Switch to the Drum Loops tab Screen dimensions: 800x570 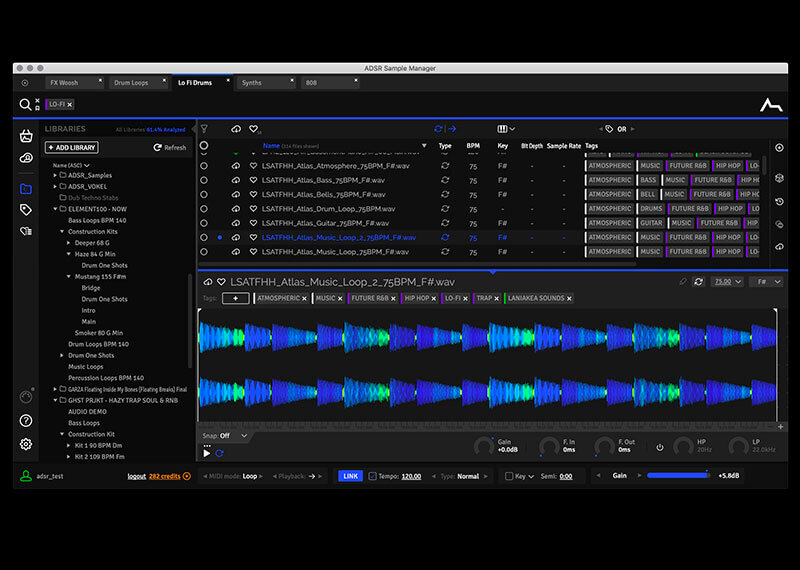(132, 83)
